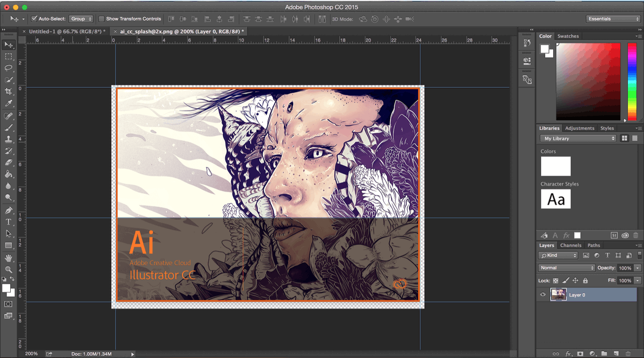The height and width of the screenshot is (358, 644).
Task: Toggle type layer filter
Action: click(608, 256)
